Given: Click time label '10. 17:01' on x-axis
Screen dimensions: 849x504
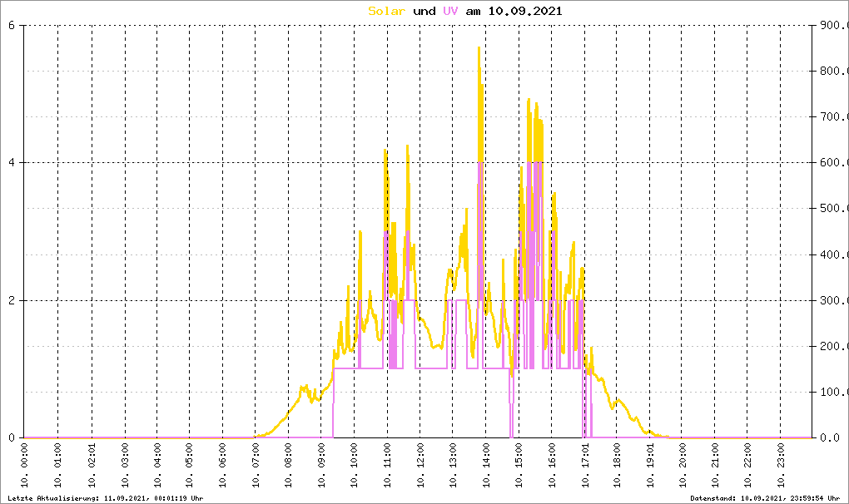Looking at the screenshot, I should coord(585,465).
